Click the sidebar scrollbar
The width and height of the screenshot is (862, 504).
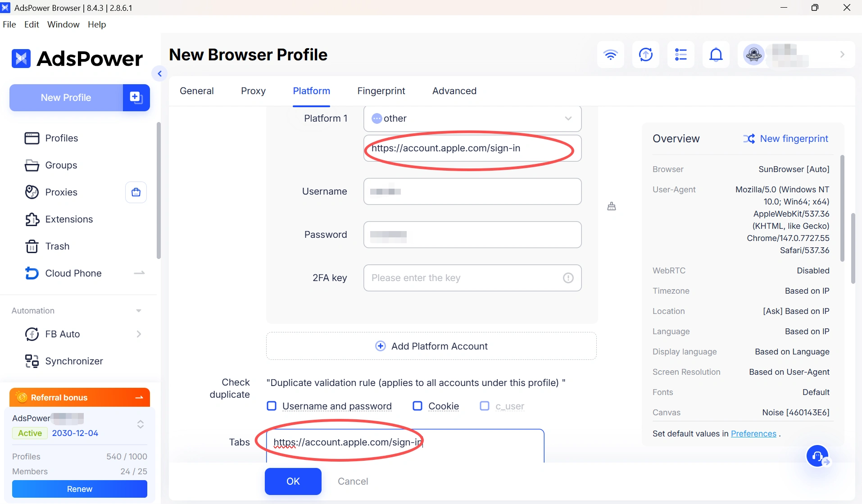159,190
